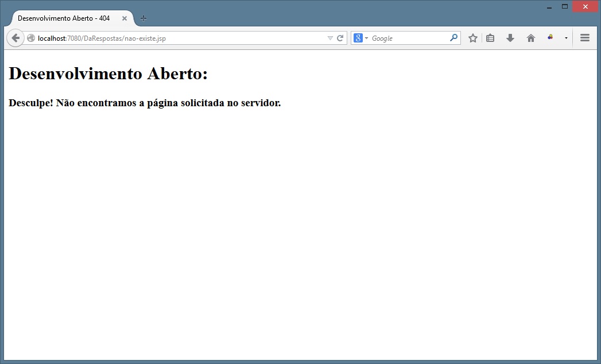Click the globe site identity icon
Image resolution: width=601 pixels, height=364 pixels.
[31, 38]
